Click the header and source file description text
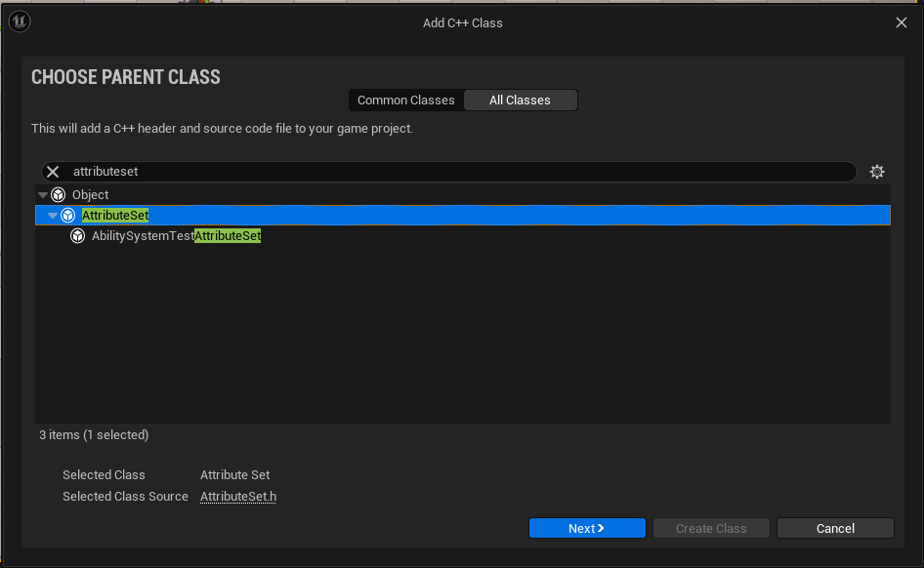This screenshot has height=568, width=924. (x=222, y=128)
